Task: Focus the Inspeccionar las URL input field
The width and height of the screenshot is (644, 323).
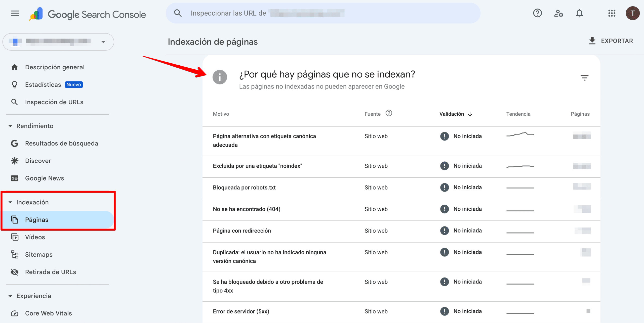Action: 323,13
